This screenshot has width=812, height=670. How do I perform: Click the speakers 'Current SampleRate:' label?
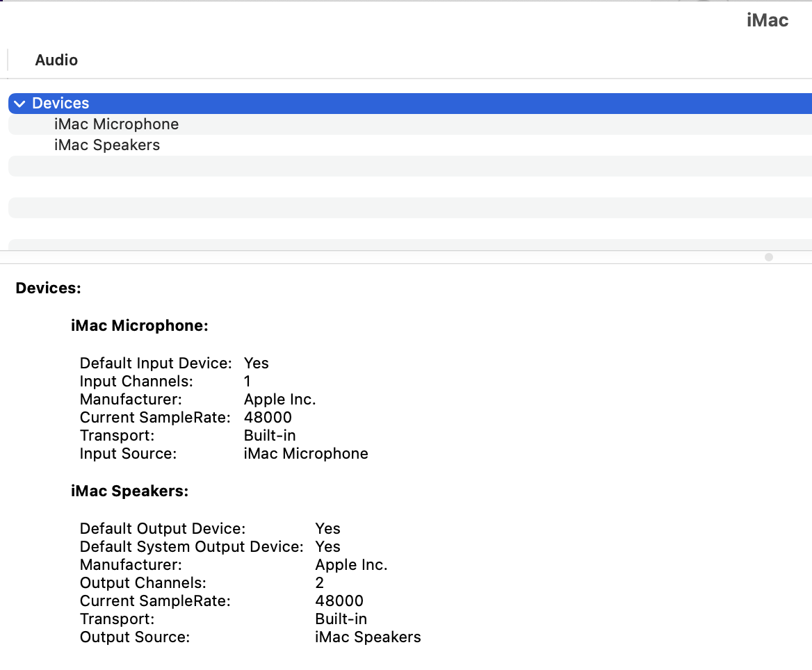point(155,601)
